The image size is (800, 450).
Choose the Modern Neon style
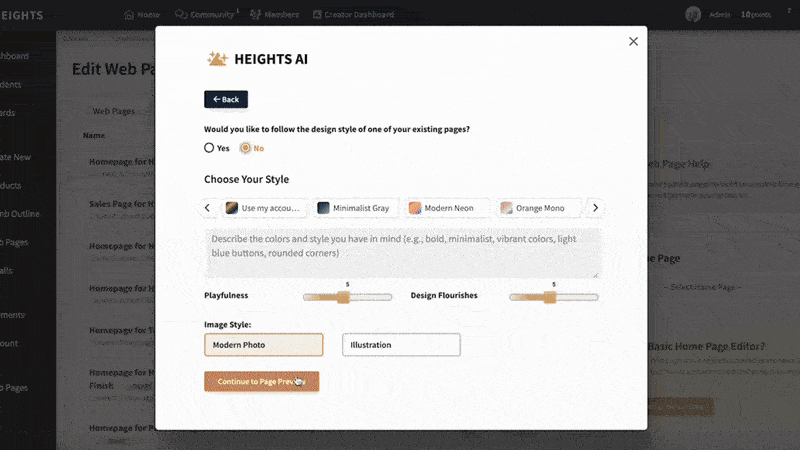tap(447, 208)
